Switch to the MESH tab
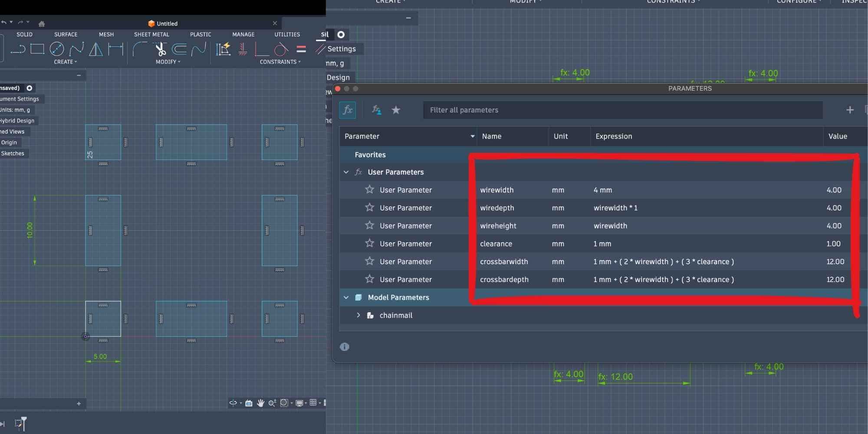 (x=106, y=34)
